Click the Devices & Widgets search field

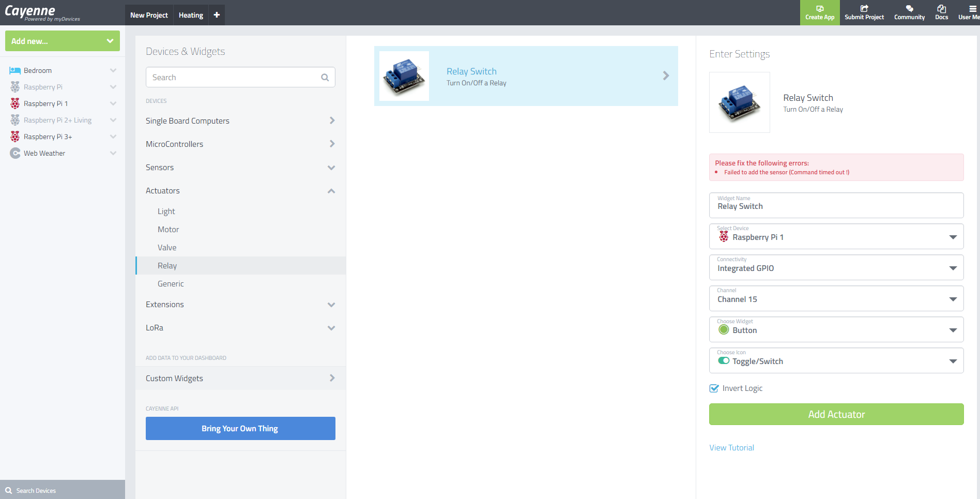click(240, 77)
